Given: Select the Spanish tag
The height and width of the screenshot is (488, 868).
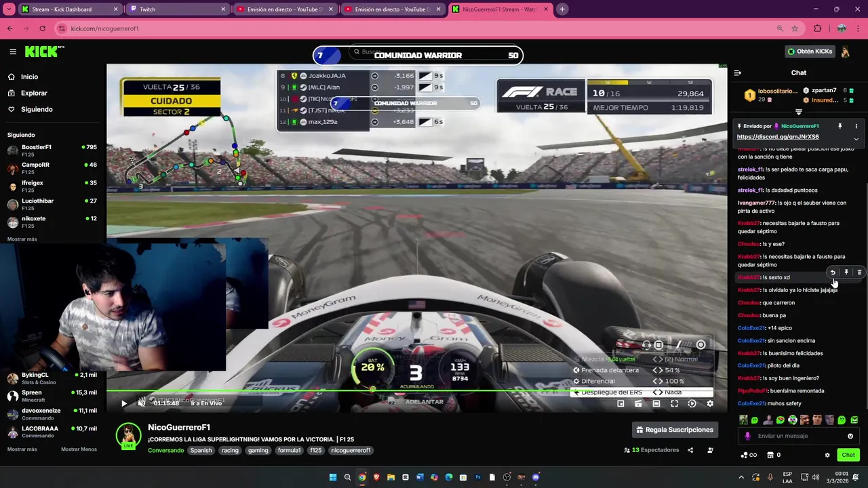Looking at the screenshot, I should (201, 450).
